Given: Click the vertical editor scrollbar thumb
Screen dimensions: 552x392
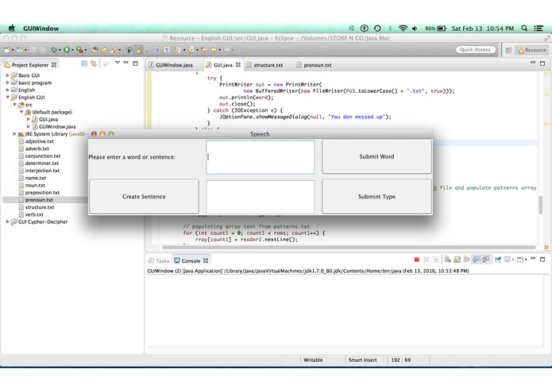Looking at the screenshot, I should coord(541,204).
